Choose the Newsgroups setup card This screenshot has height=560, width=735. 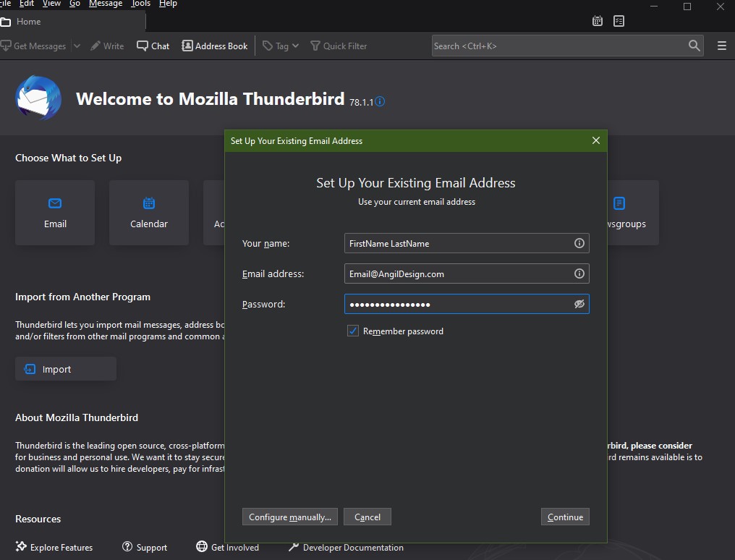click(x=633, y=213)
